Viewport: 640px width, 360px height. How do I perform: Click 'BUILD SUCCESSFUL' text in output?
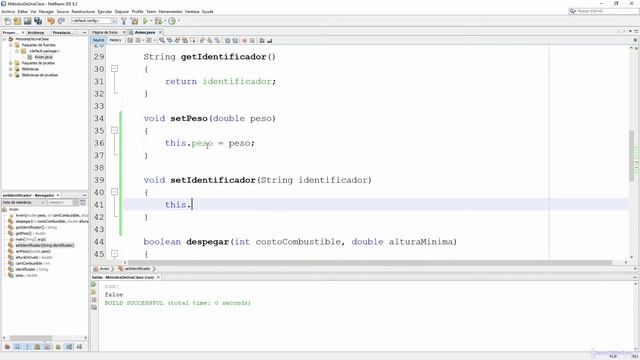[134, 303]
